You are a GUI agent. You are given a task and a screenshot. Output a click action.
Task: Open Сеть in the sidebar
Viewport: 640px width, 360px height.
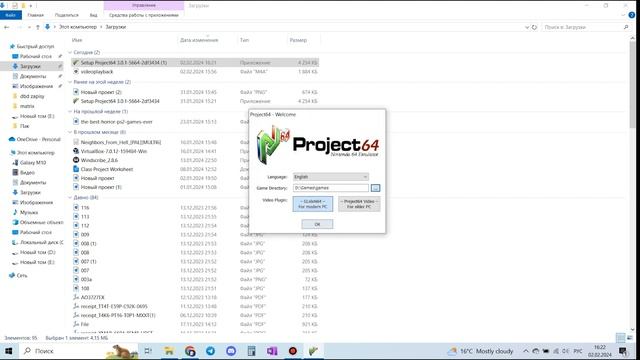(22, 276)
